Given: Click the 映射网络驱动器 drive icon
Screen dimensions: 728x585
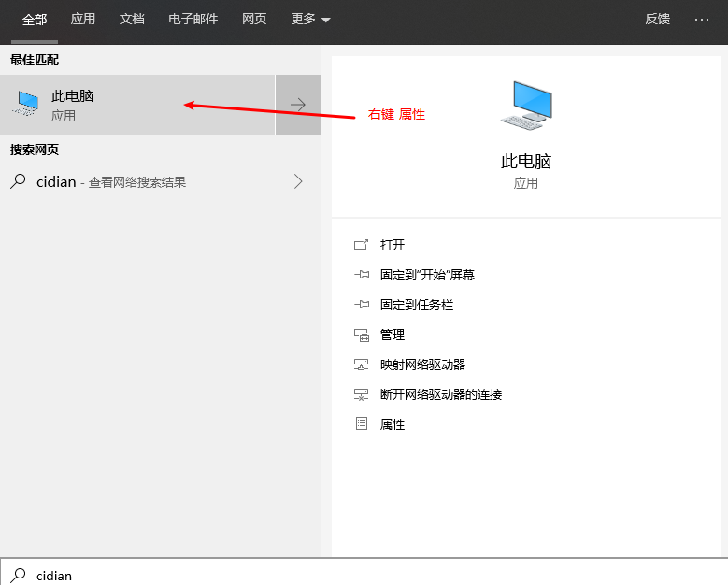Looking at the screenshot, I should click(x=361, y=364).
